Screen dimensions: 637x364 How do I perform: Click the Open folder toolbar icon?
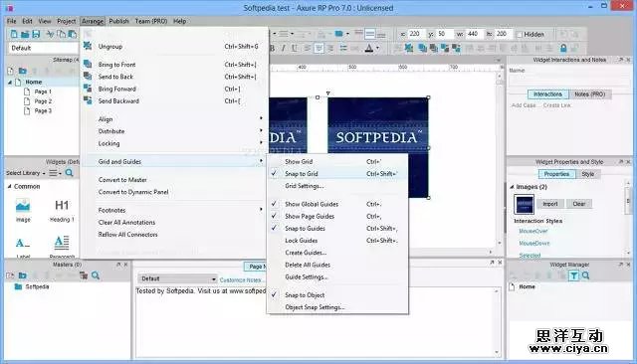[25, 34]
